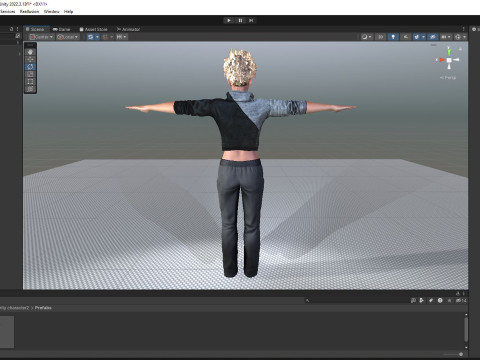This screenshot has width=480, height=360.
Task: Select the character model in Scene view
Action: pos(240,163)
